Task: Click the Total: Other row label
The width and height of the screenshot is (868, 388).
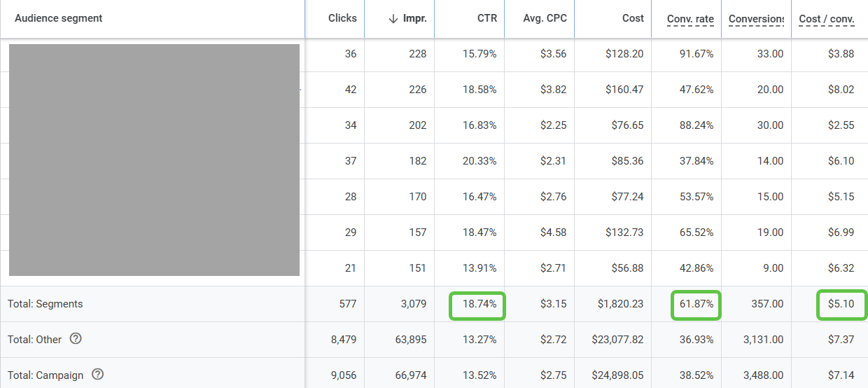Action: [x=35, y=340]
